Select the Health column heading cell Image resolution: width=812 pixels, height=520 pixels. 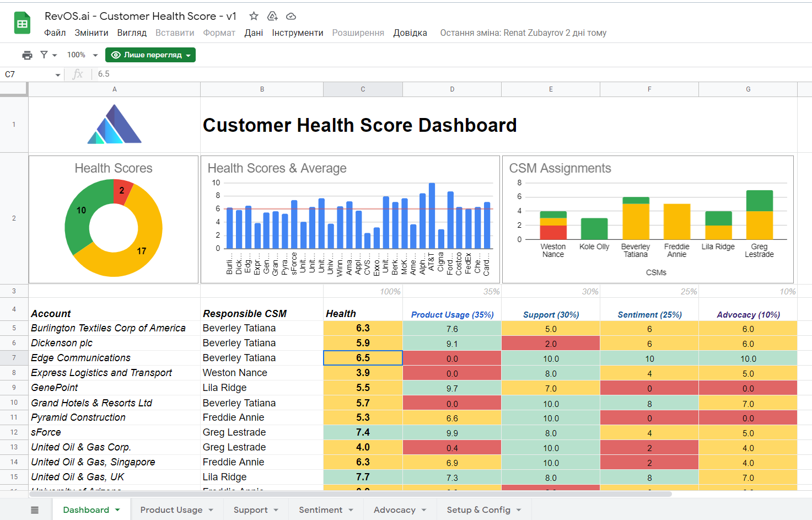(x=363, y=309)
